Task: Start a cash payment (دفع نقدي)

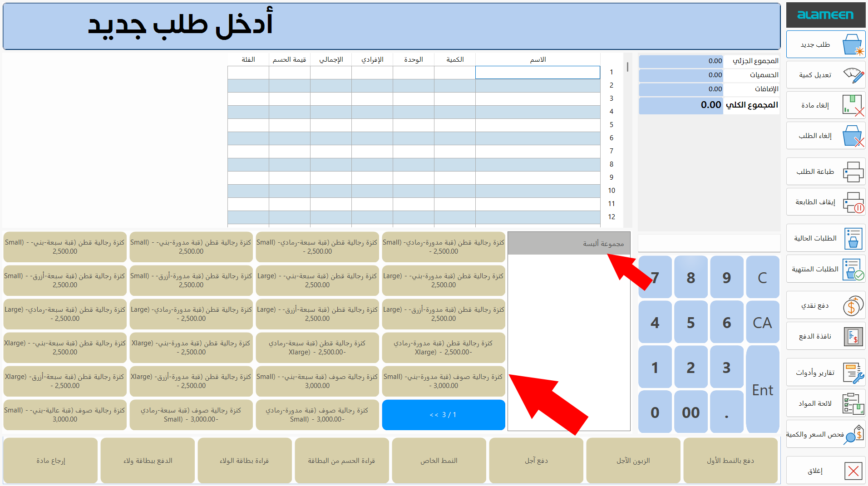Action: tap(825, 305)
